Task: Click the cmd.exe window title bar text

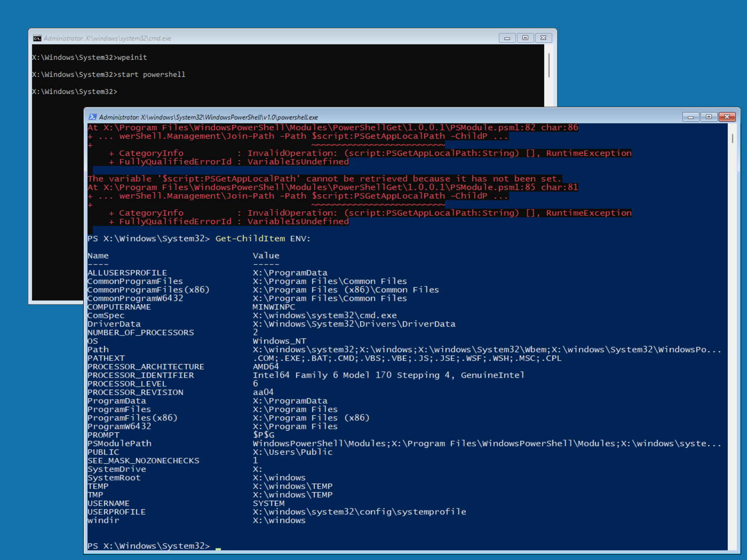Action: [107, 38]
